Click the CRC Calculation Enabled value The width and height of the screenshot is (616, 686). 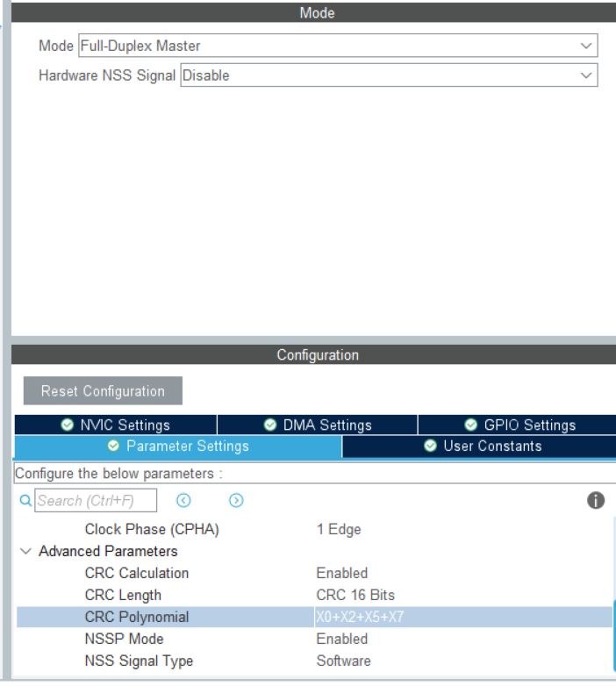pyautogui.click(x=342, y=573)
